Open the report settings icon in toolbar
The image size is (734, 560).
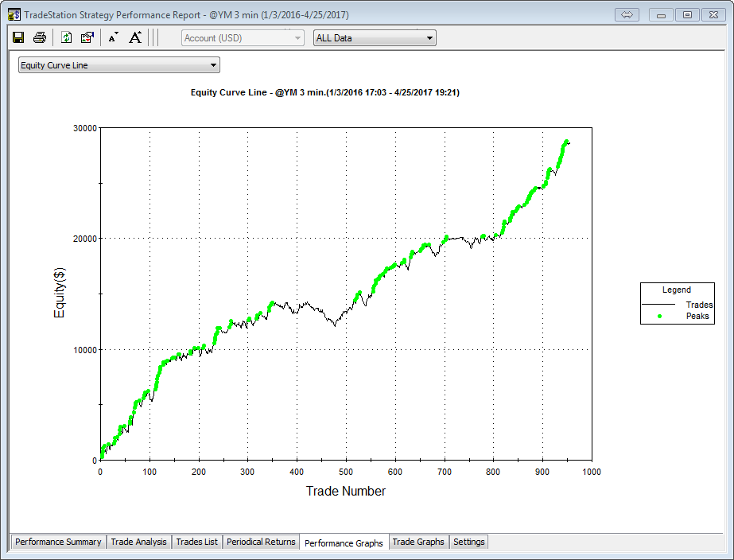(87, 37)
